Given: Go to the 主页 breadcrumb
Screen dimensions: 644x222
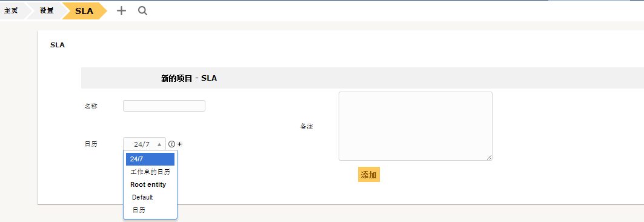Looking at the screenshot, I should [x=11, y=11].
